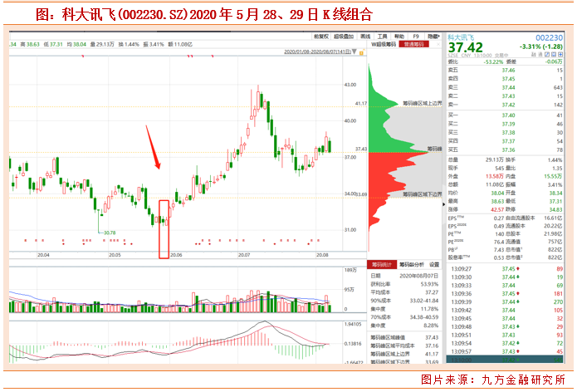Click 获利比率 value 53.93%
577x392 pixels.
click(x=429, y=284)
